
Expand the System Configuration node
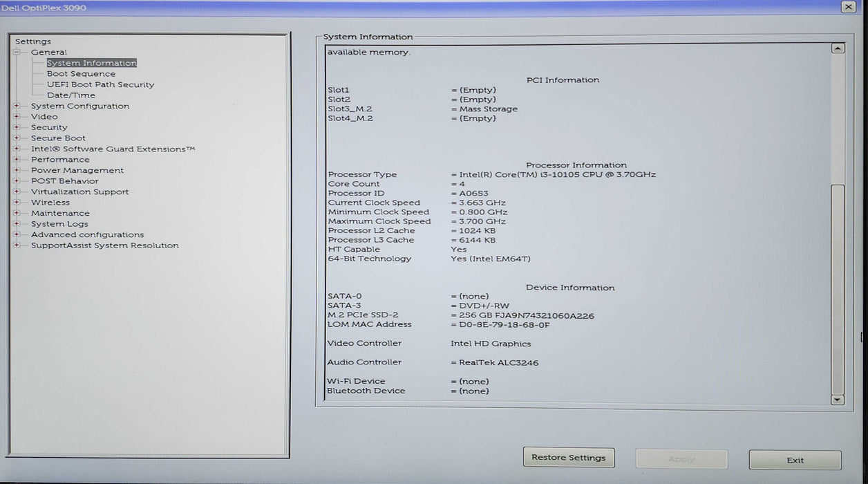(x=17, y=106)
